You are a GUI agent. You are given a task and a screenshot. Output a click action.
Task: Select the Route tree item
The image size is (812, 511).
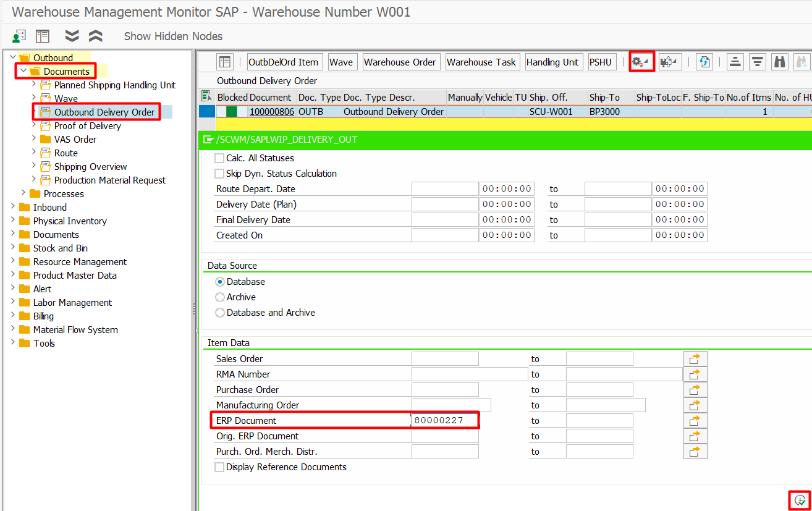66,153
